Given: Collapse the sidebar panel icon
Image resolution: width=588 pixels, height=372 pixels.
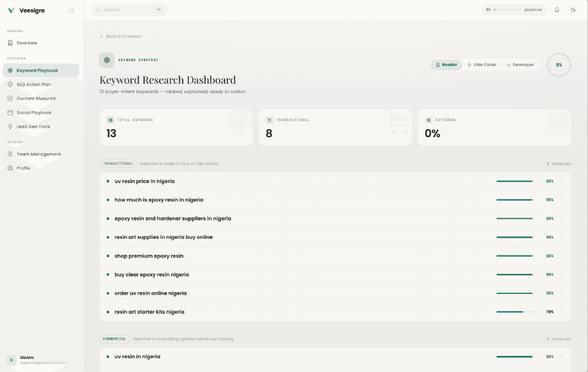Looking at the screenshot, I should (x=71, y=11).
